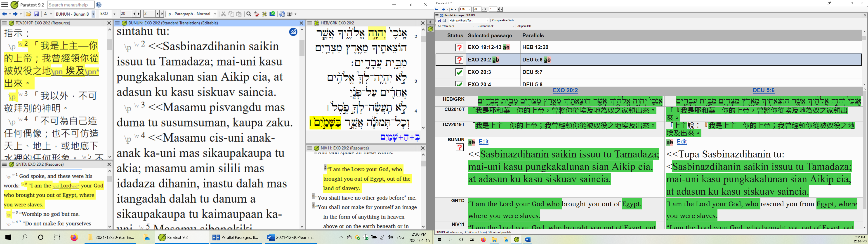Click the Edit link under DEU 5:6 column
The width and height of the screenshot is (868, 244).
tap(682, 142)
